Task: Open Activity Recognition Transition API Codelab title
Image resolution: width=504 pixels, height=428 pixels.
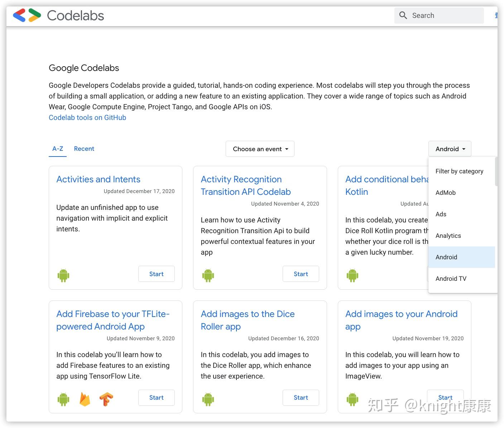Action: coord(246,186)
